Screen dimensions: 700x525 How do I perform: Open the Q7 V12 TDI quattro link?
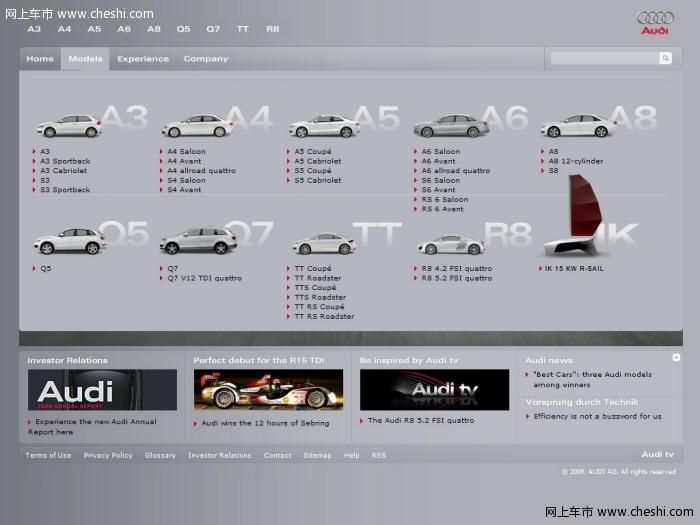205,278
